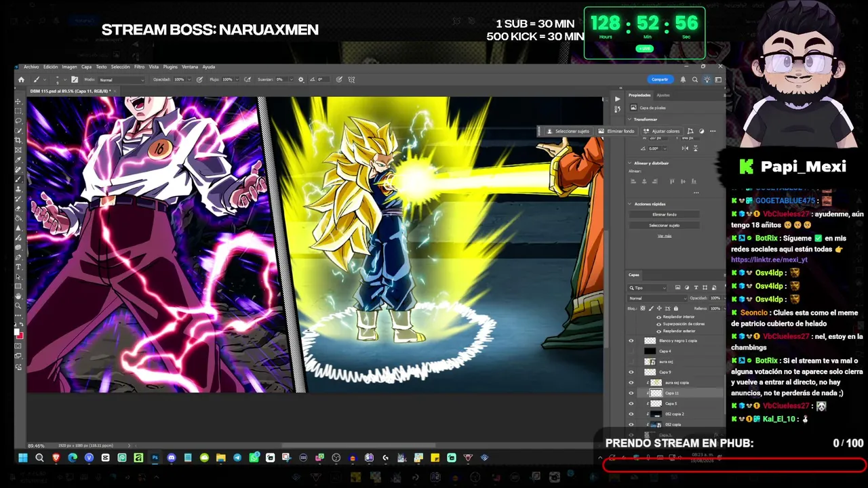Open the Selección menu

coord(120,67)
